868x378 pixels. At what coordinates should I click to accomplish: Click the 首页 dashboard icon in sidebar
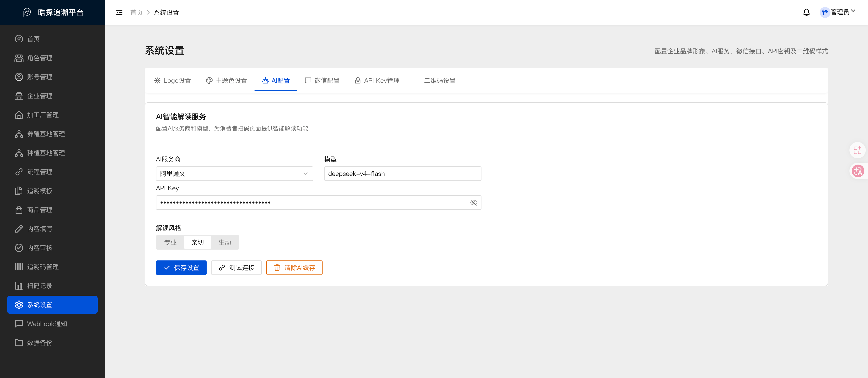coord(19,39)
